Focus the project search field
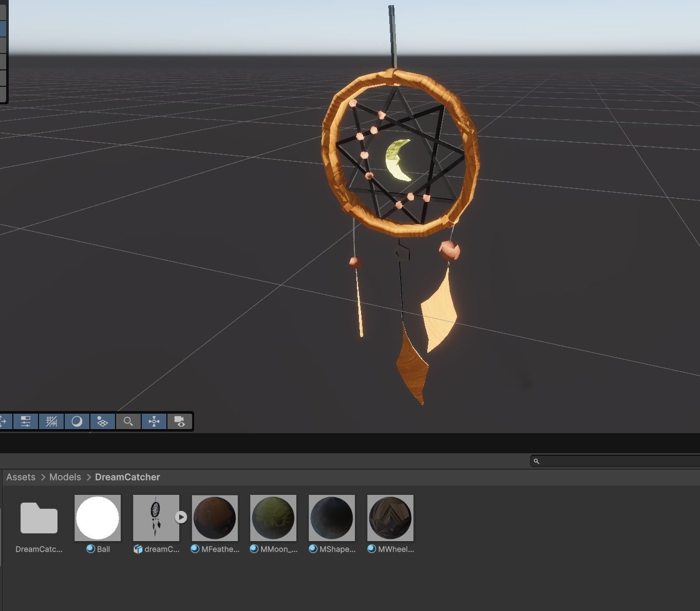This screenshot has width=700, height=611. point(615,461)
